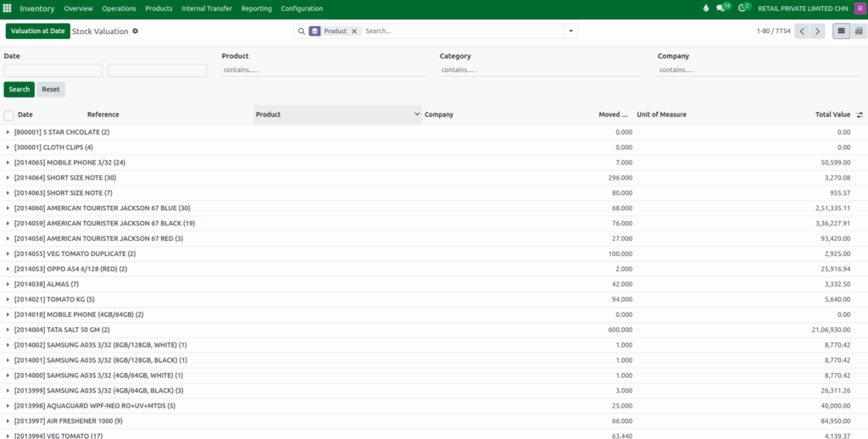This screenshot has height=439, width=868.
Task: Go to previous page of records
Action: point(802,31)
